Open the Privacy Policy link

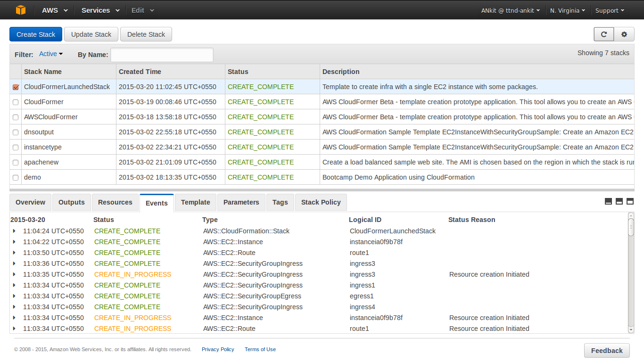coord(218,349)
